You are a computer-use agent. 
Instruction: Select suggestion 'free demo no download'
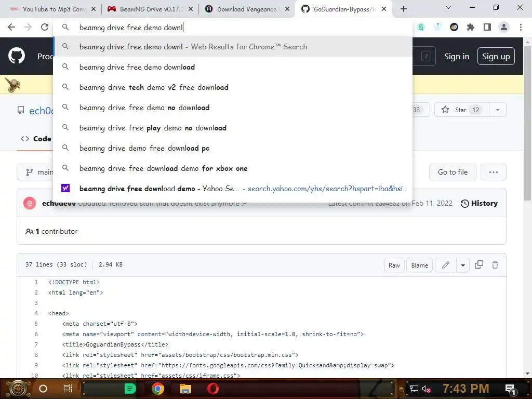point(233,108)
